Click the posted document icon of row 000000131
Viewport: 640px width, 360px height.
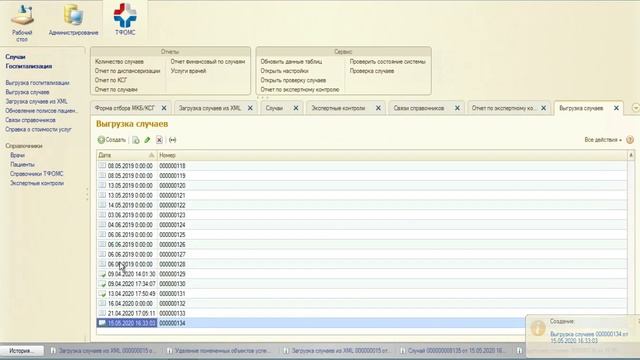pyautogui.click(x=102, y=293)
